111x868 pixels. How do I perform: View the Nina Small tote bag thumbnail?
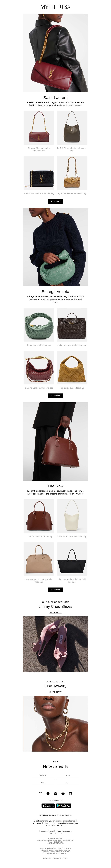(39, 516)
